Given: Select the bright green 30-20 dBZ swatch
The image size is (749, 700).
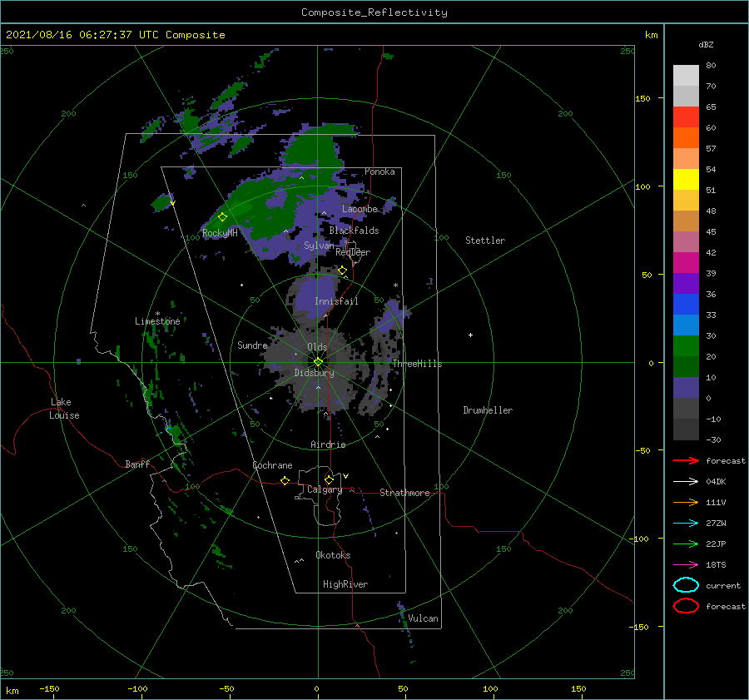Looking at the screenshot, I should pyautogui.click(x=686, y=345).
